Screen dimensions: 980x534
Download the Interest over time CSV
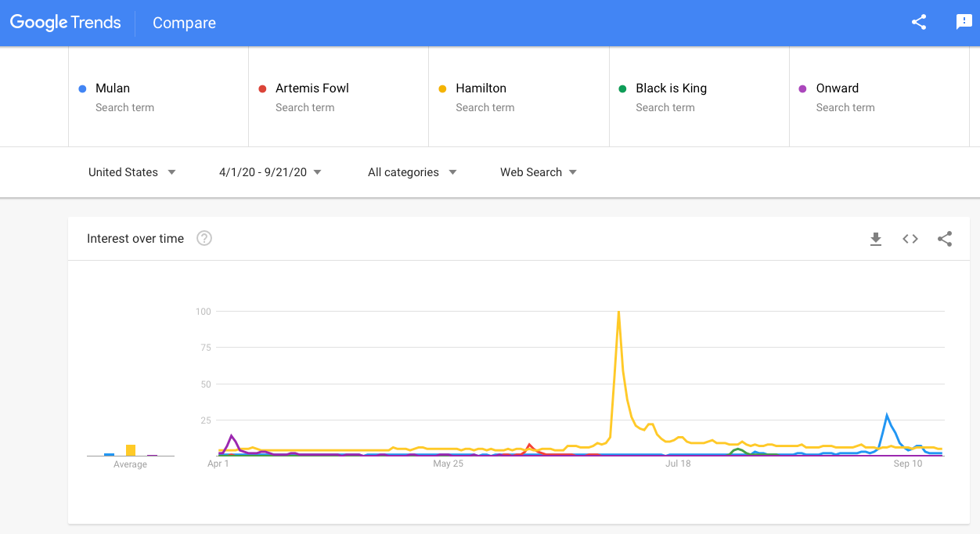click(876, 239)
